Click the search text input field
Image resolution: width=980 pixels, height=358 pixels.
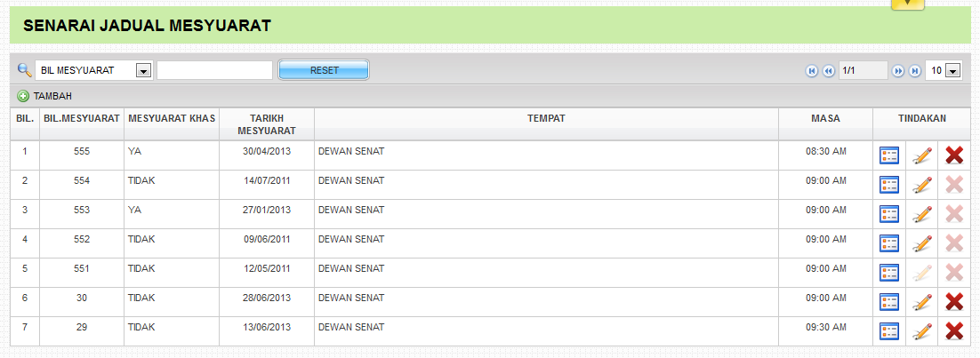214,70
